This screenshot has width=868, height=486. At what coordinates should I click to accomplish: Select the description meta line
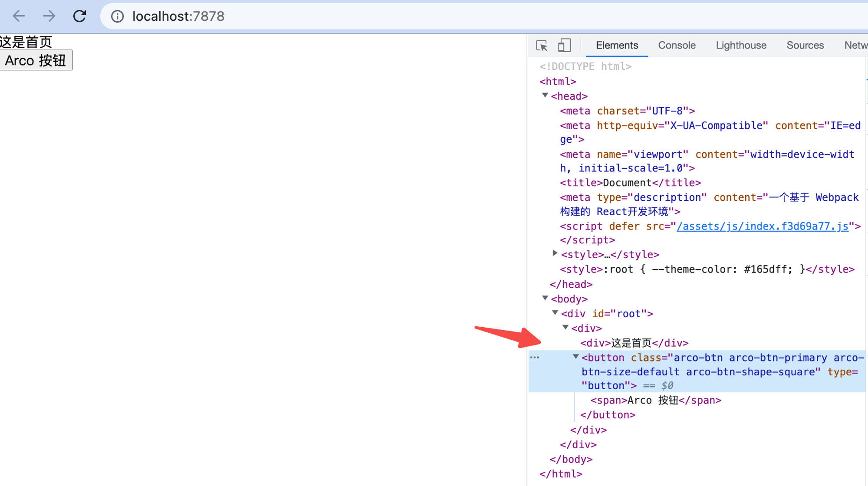click(709, 204)
